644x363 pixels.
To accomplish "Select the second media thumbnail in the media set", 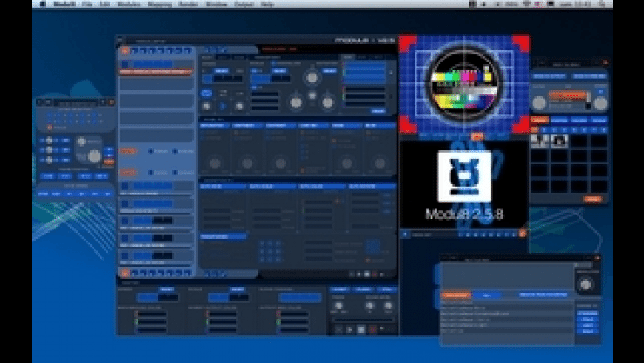I will coord(560,141).
